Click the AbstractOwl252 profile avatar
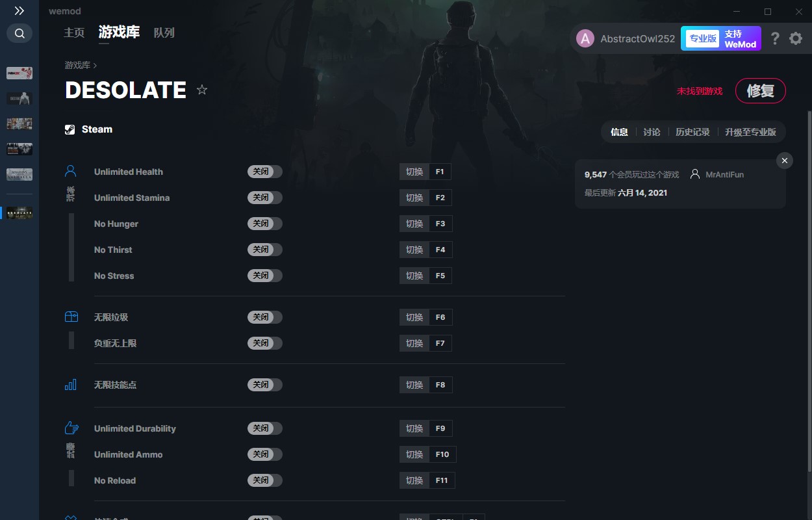Image resolution: width=812 pixels, height=520 pixels. [x=585, y=39]
